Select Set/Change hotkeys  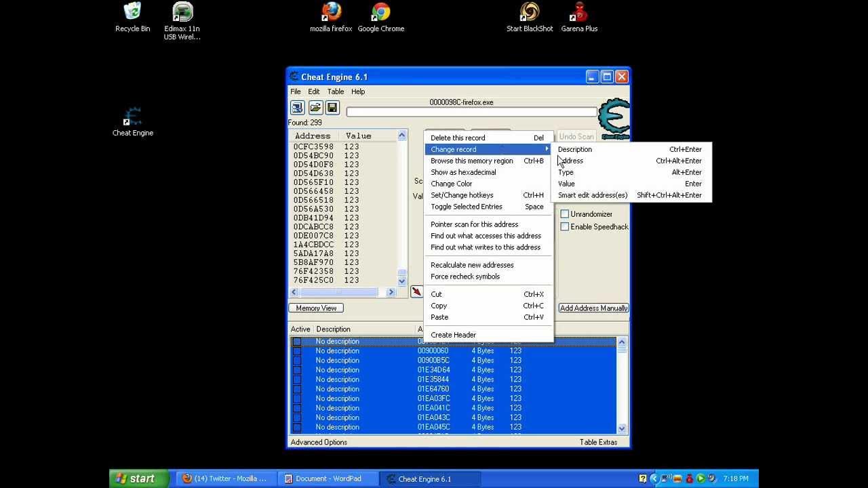[488, 195]
